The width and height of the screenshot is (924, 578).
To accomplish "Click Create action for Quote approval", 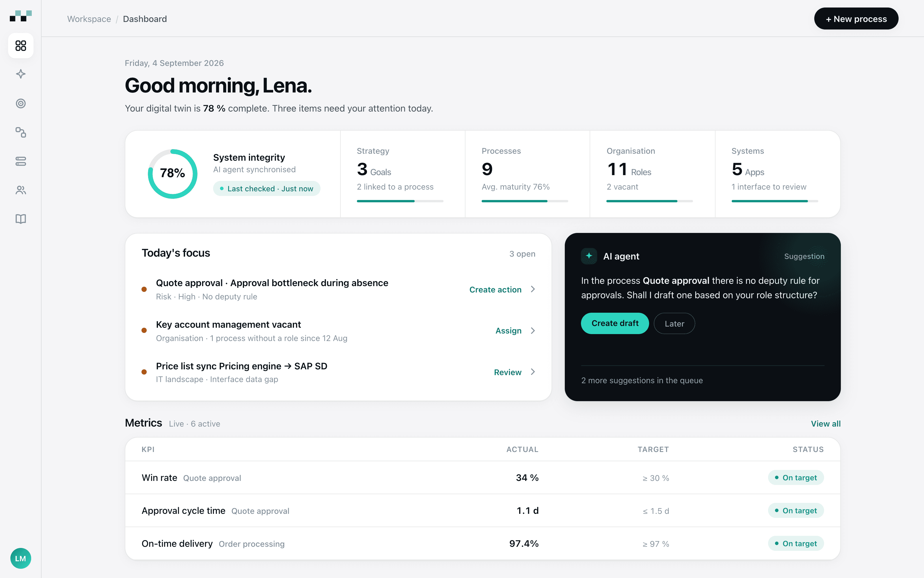I will click(495, 290).
